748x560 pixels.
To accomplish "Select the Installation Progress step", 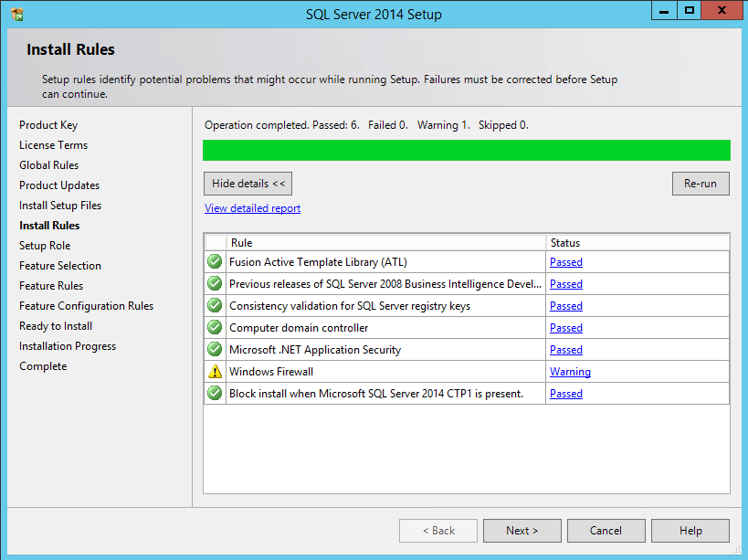I will (x=68, y=346).
